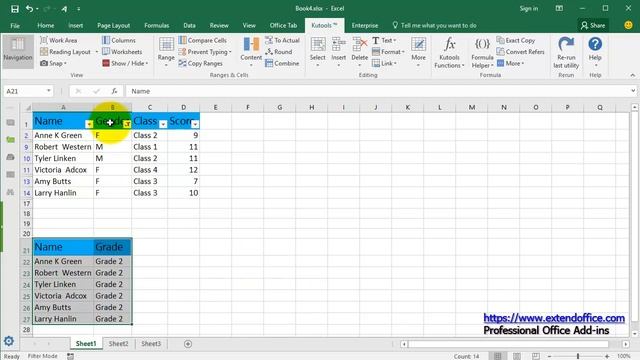Switch to Page Break Preview view

(x=536, y=356)
